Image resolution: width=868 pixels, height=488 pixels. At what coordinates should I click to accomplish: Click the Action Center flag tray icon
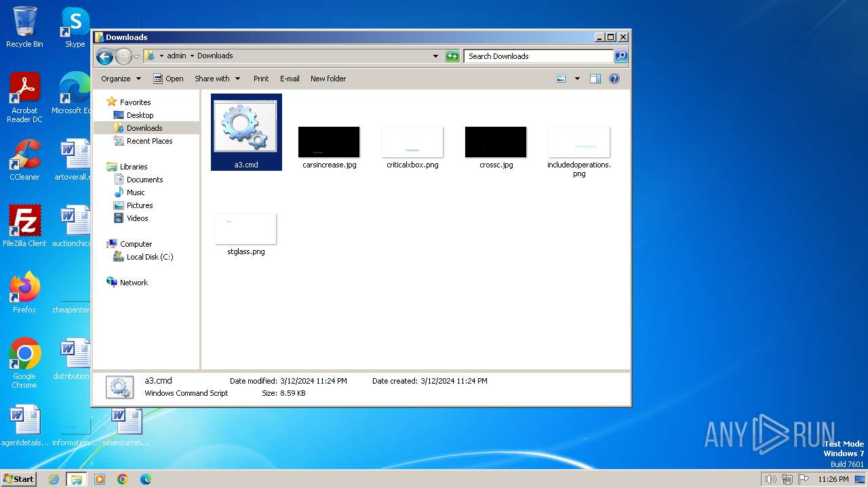click(803, 479)
